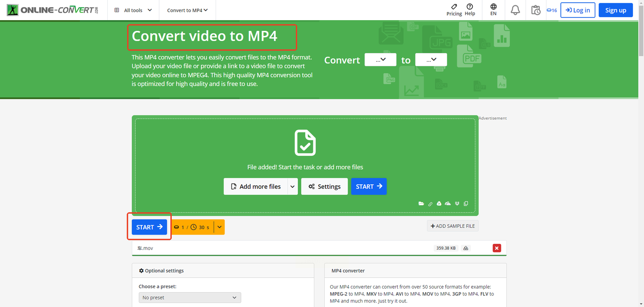The height and width of the screenshot is (307, 644).
Task: Expand the orange credits and time dropdown
Action: (219, 227)
